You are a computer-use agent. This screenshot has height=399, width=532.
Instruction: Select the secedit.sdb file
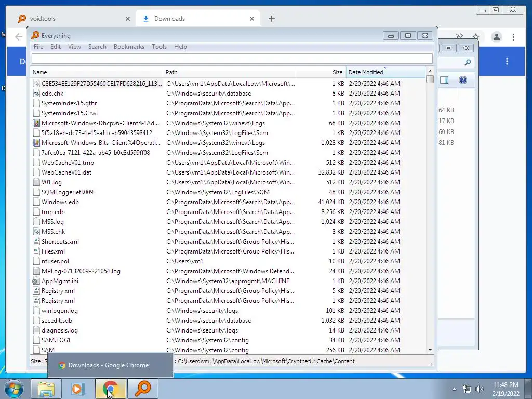(57, 320)
